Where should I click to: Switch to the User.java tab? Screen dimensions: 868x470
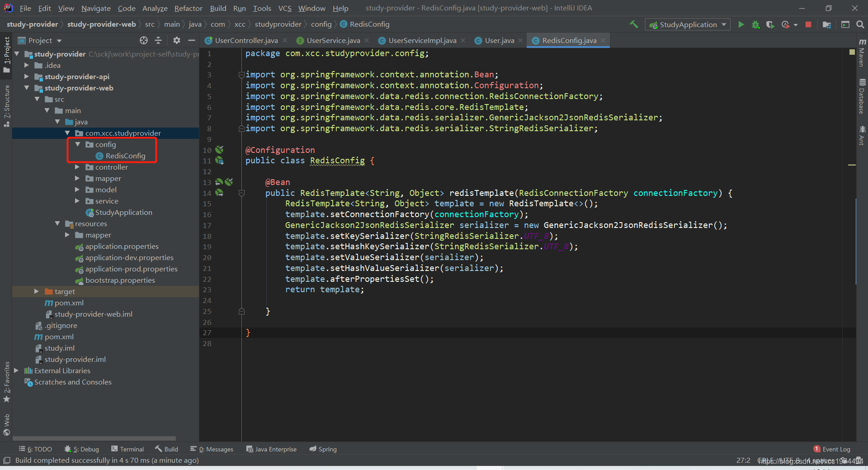pos(499,40)
